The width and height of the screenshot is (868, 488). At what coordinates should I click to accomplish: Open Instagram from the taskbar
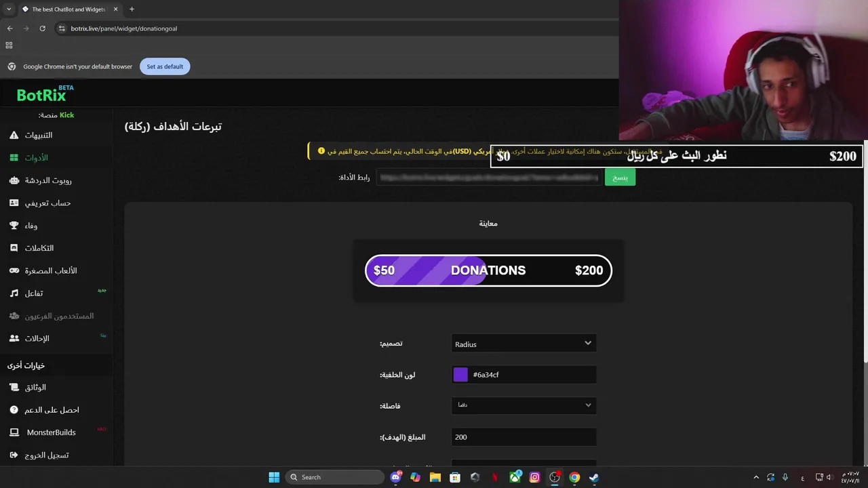coord(535,477)
